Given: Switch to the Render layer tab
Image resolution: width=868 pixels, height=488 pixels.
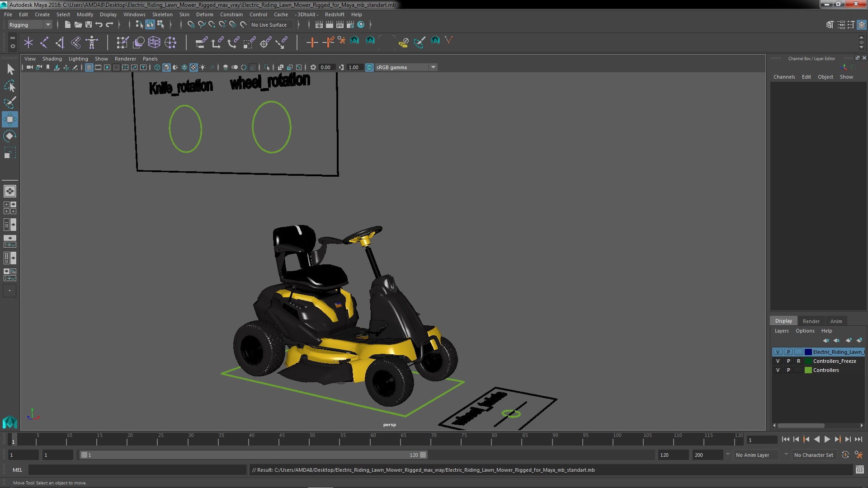Looking at the screenshot, I should pyautogui.click(x=811, y=321).
